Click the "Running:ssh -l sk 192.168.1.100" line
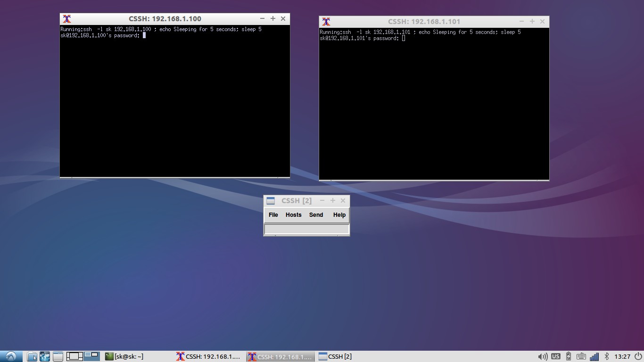The width and height of the screenshot is (644, 362). coord(161,29)
